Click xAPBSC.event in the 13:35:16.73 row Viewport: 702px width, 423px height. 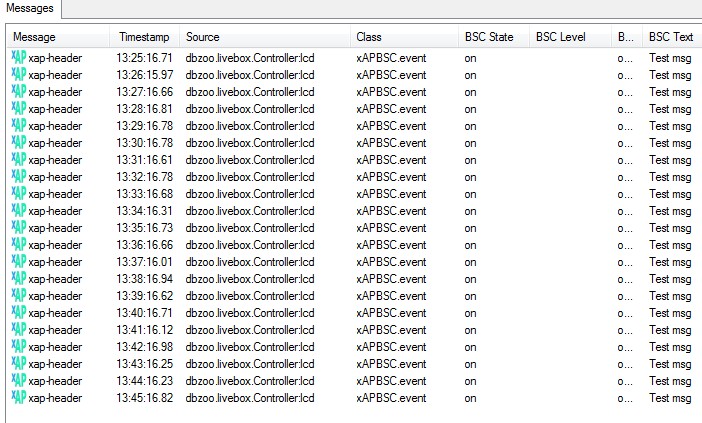click(391, 228)
